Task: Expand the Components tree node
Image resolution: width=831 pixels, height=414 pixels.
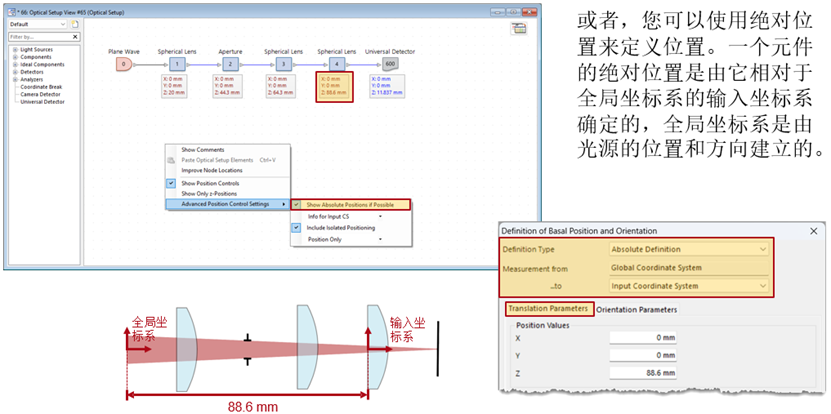Action: [x=15, y=57]
